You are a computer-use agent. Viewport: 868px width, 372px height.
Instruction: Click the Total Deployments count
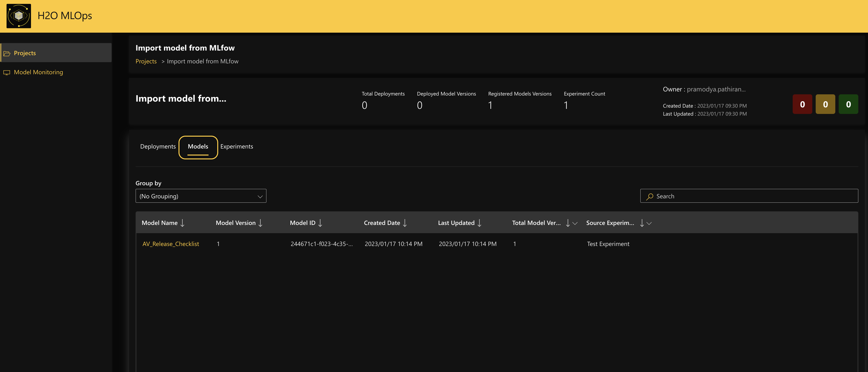pyautogui.click(x=364, y=105)
